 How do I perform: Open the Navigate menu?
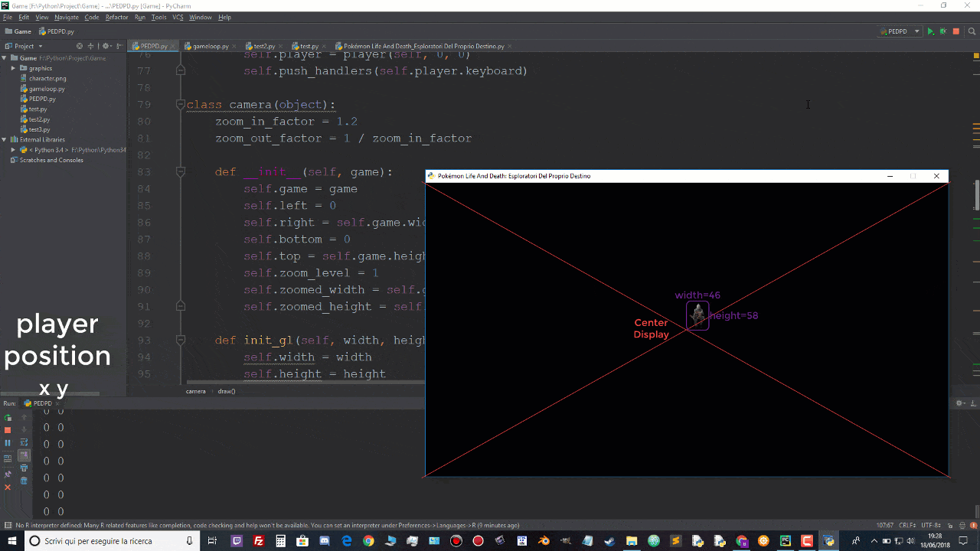[x=67, y=17]
